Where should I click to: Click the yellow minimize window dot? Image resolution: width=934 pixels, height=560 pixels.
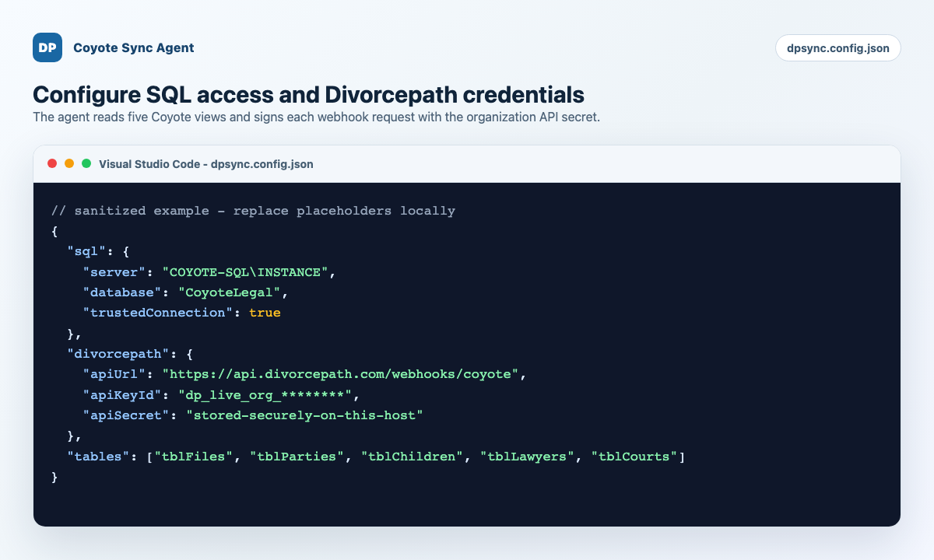coord(69,163)
